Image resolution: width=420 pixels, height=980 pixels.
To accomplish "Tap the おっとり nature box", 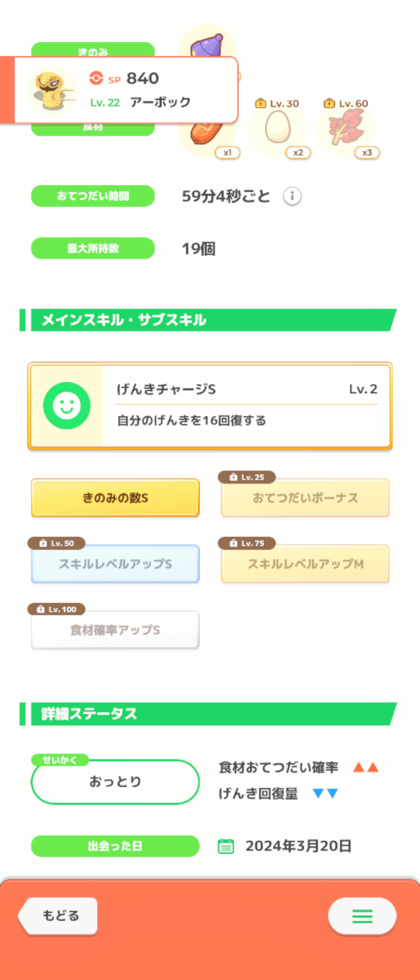I will pos(115,782).
